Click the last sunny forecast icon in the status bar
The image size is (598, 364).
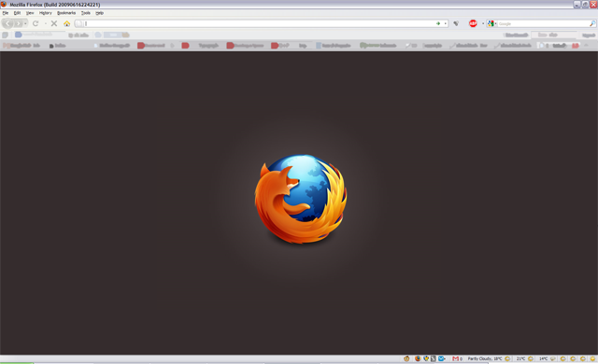coord(592,358)
